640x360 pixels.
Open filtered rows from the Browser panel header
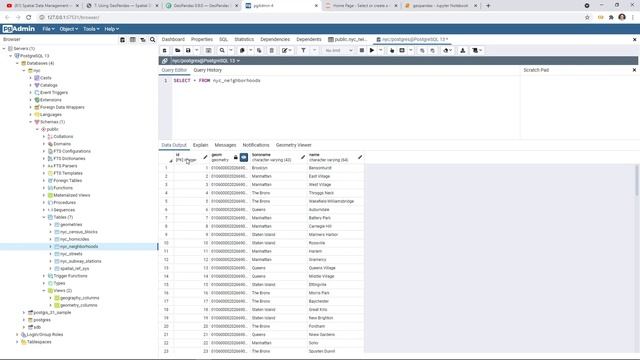pos(143,40)
